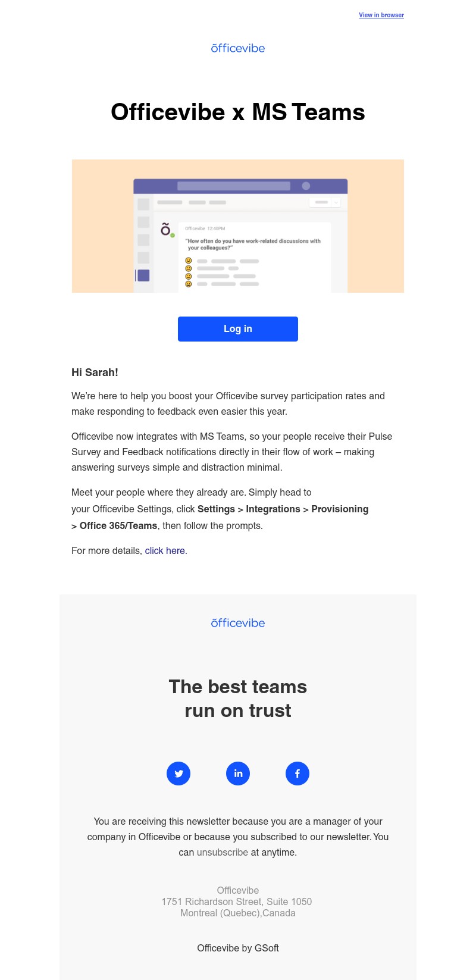
Task: Toggle the green online status dot on the bot avatar
Action: [172, 235]
